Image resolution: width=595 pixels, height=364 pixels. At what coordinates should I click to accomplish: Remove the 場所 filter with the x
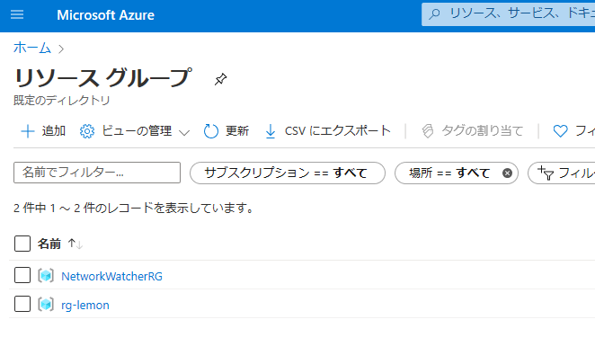tap(507, 173)
